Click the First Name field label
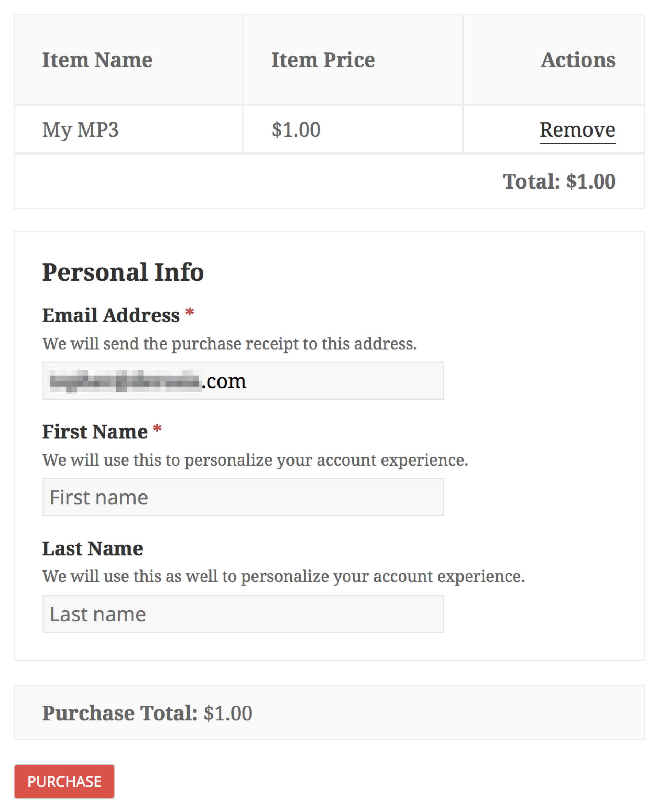657x812 pixels. (x=95, y=432)
